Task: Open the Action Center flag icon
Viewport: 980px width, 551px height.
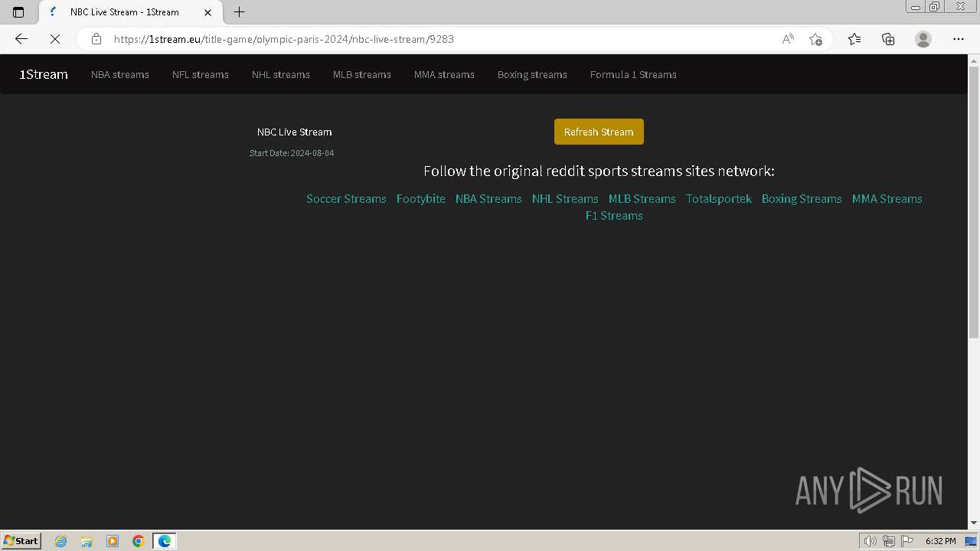Action: 907,541
